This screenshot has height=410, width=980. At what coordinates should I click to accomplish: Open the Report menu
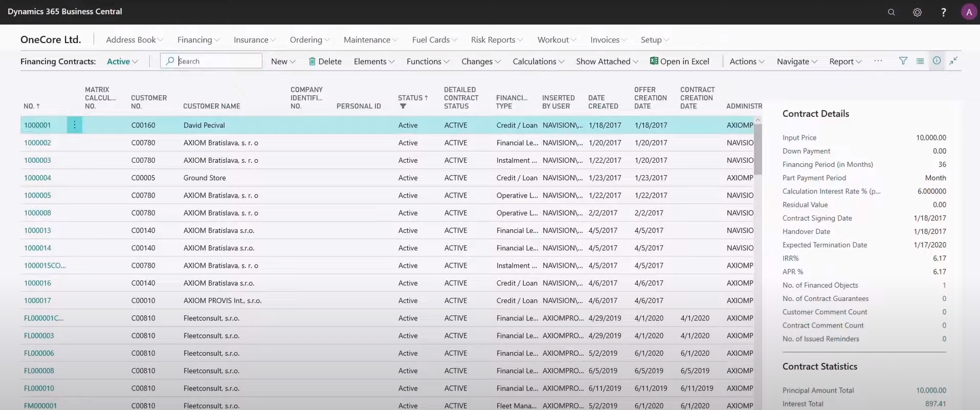(845, 61)
